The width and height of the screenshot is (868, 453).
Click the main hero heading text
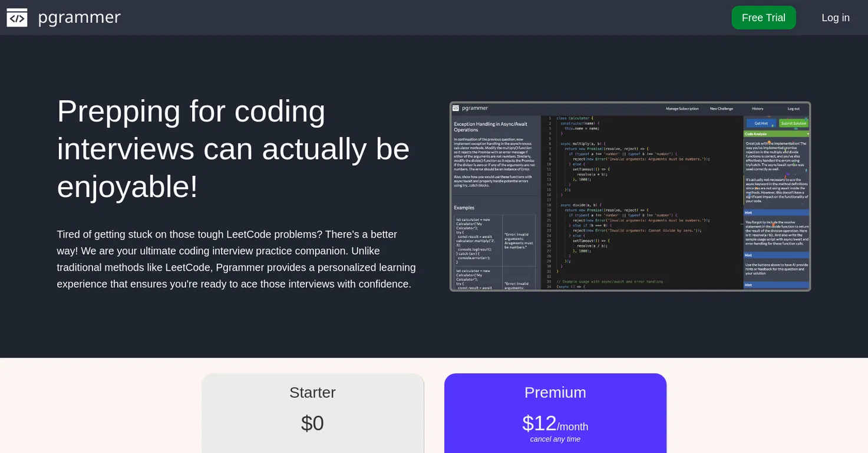[233, 149]
